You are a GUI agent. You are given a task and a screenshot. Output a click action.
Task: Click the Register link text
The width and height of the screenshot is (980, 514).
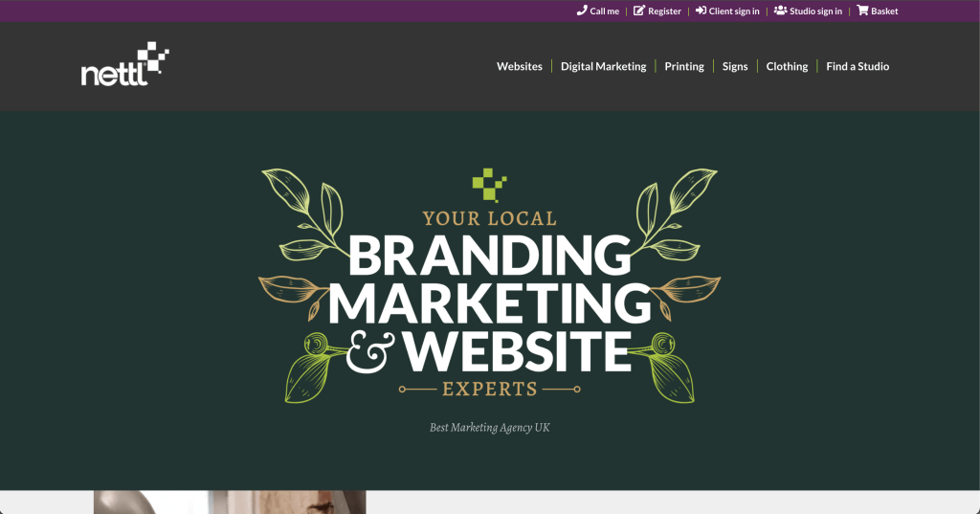[664, 11]
